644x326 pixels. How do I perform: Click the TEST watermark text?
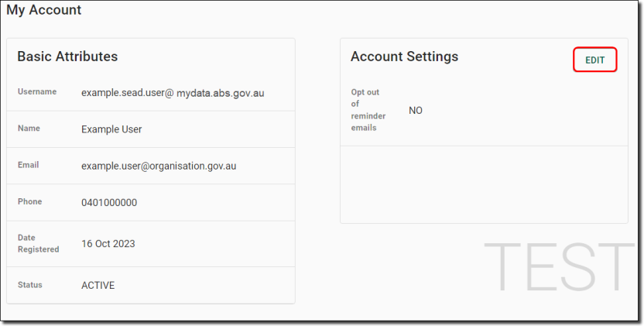point(560,267)
